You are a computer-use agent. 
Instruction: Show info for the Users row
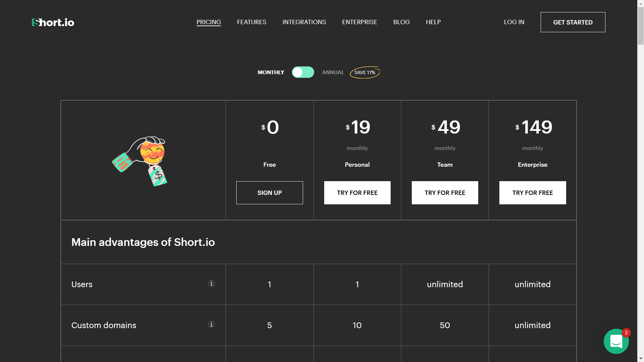[x=211, y=283]
